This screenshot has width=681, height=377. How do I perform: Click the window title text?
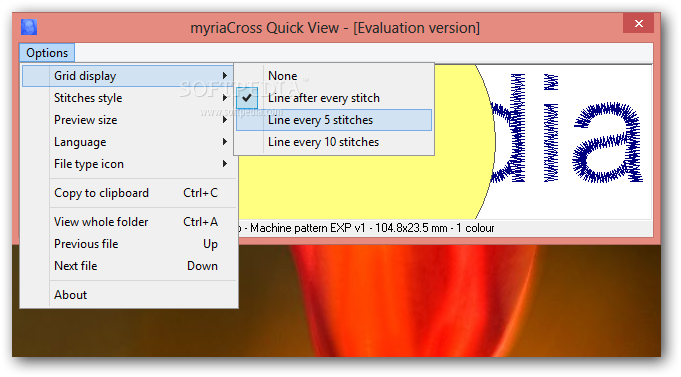(335, 28)
